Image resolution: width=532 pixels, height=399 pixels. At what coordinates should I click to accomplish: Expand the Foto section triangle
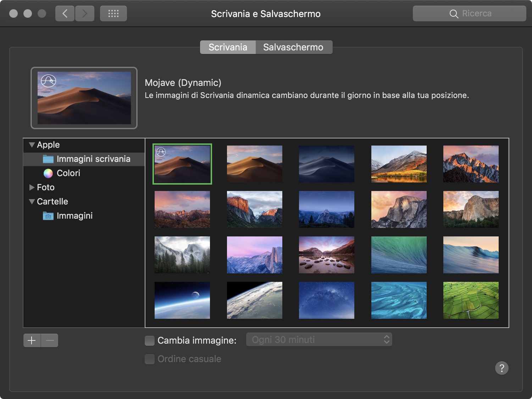(32, 187)
